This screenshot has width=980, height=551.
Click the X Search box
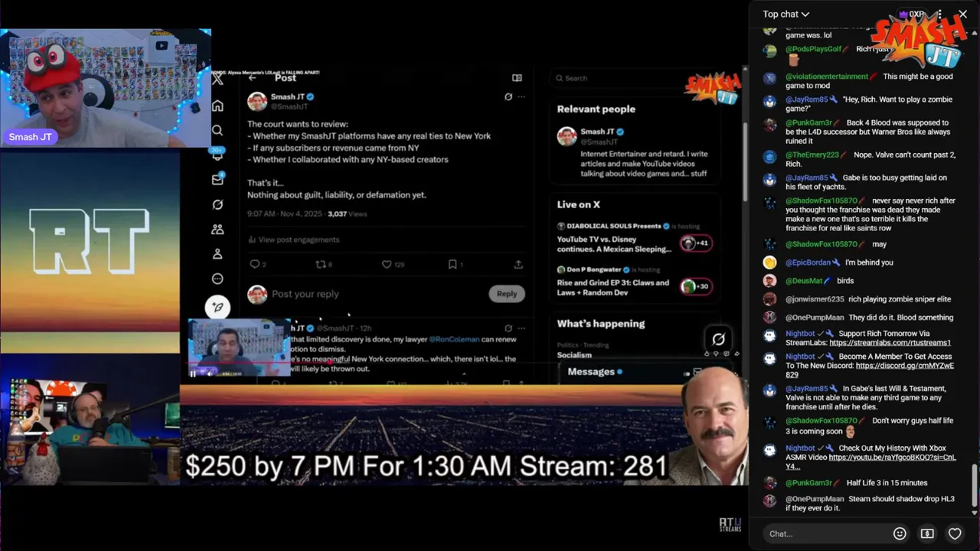tap(634, 78)
